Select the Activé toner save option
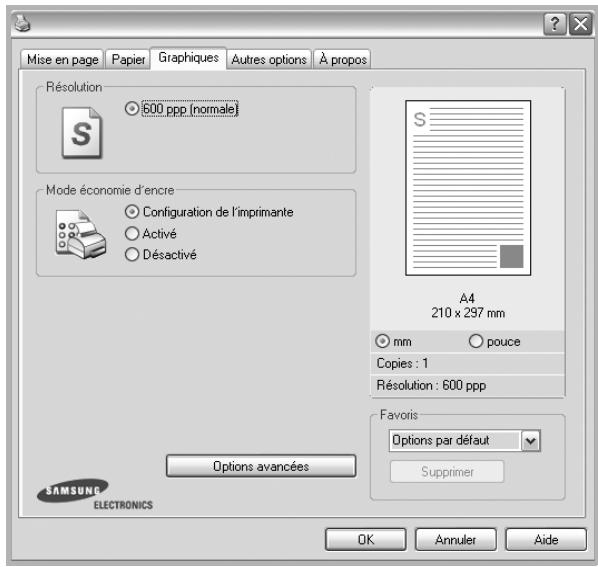Viewport: 598px width, 567px height. pos(132,233)
